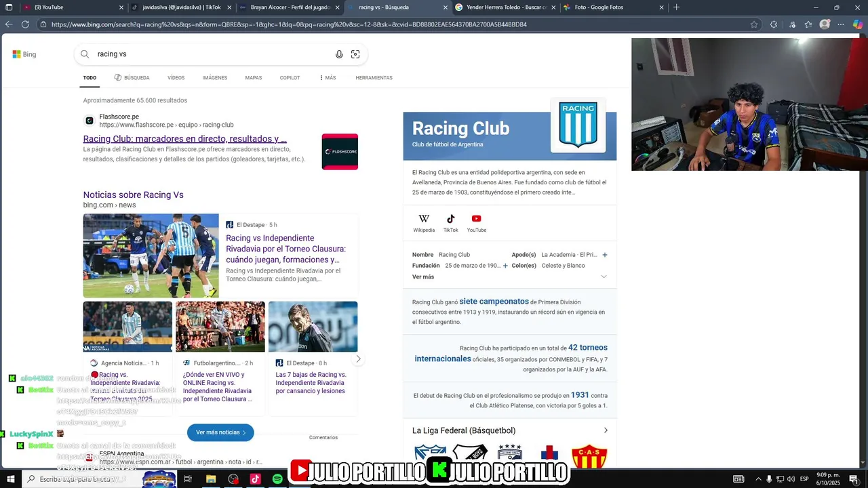
Task: Open Noticias sobre Racing Vs heading
Action: 134,195
